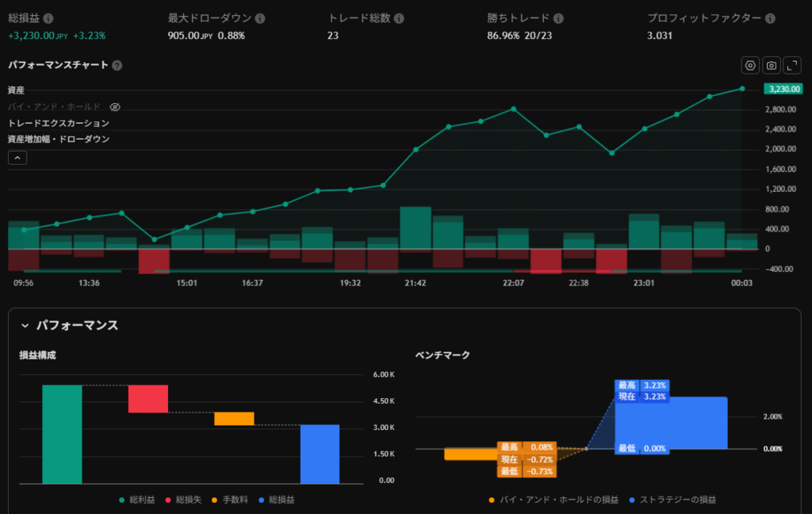Image resolution: width=812 pixels, height=514 pixels.
Task: Expand performance chart to fullscreen
Action: pos(791,66)
